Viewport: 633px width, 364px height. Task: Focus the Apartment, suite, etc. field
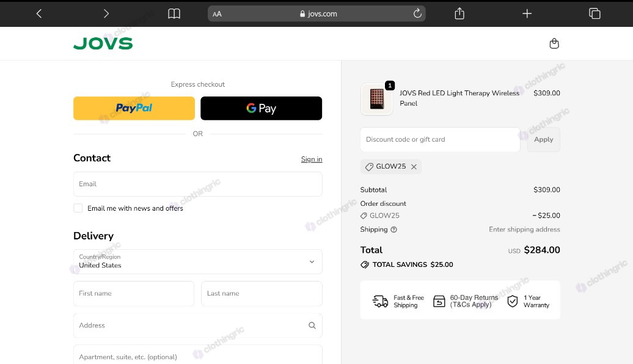point(198,355)
